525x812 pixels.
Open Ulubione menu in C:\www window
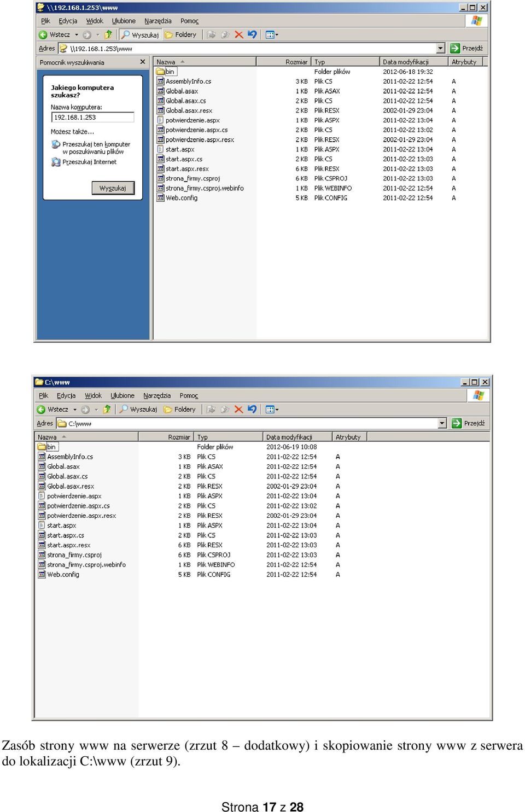click(x=122, y=395)
